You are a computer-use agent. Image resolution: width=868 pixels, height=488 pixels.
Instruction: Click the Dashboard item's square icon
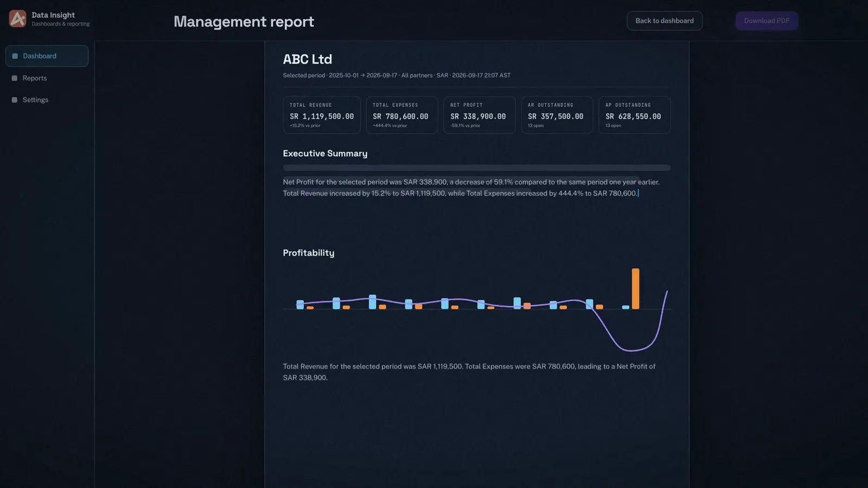point(15,56)
